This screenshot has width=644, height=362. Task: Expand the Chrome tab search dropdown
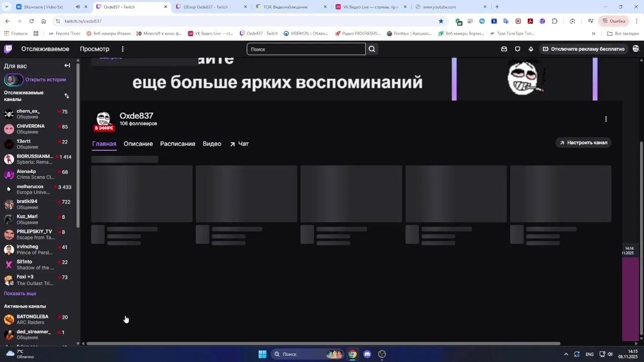click(x=7, y=7)
